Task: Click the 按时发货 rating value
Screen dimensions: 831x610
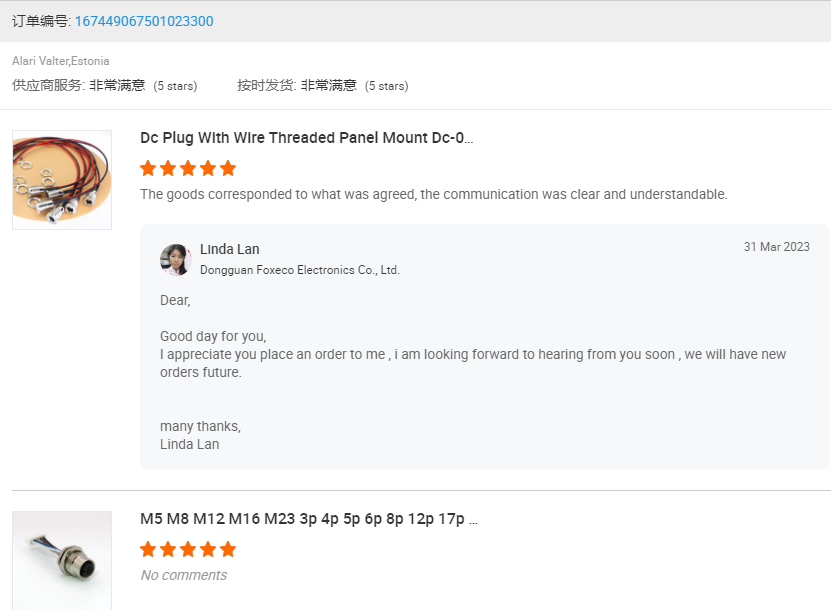Action: point(328,85)
